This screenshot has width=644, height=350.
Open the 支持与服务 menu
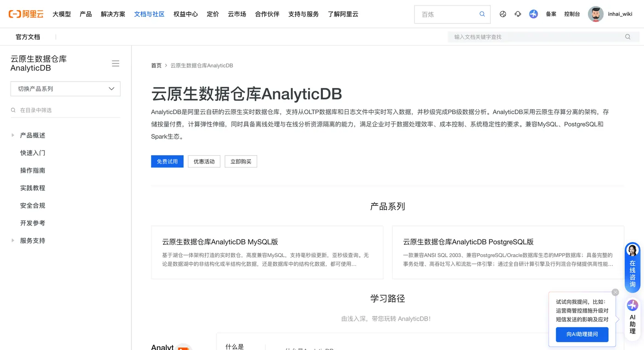304,14
